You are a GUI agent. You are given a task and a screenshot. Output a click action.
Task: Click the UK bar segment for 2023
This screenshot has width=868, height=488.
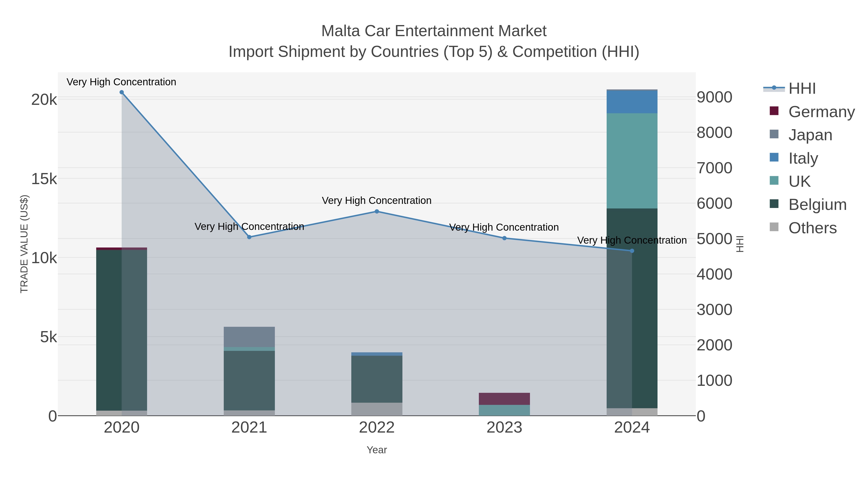pyautogui.click(x=504, y=410)
